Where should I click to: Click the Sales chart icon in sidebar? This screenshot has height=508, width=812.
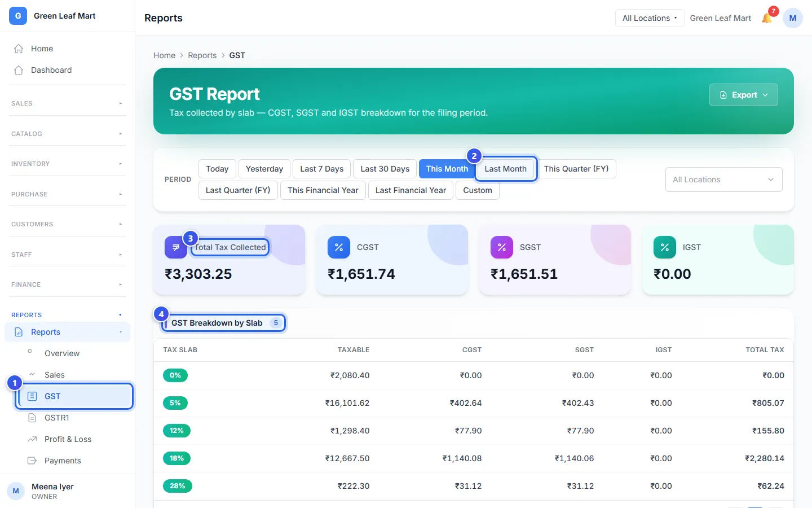point(32,375)
